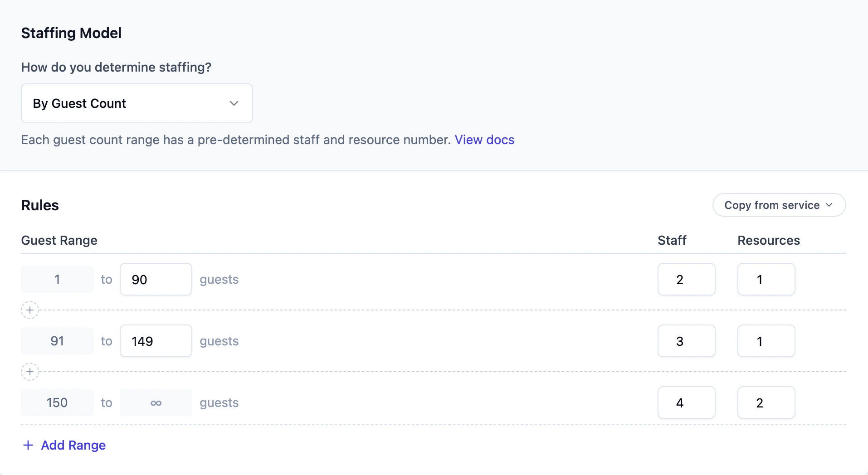Click the Rules section heading
Image resolution: width=868 pixels, height=475 pixels.
40,205
